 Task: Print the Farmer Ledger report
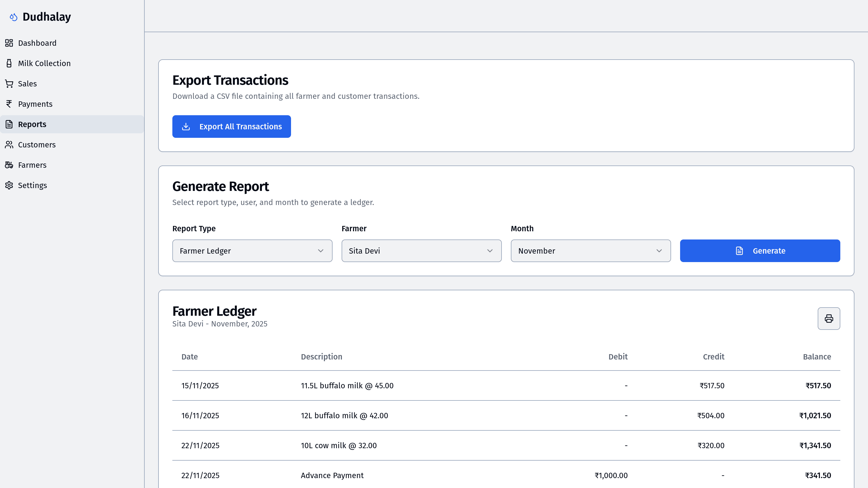[828, 319]
